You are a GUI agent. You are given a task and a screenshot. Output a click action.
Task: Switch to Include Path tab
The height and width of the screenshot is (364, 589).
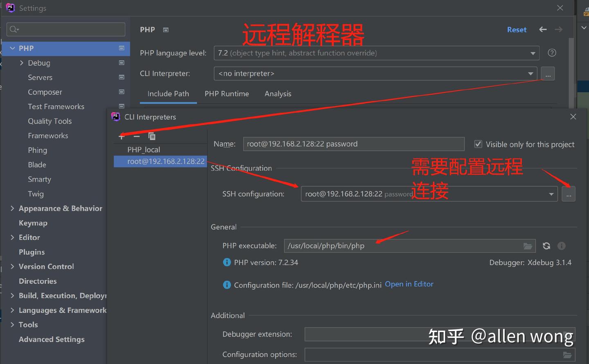[168, 94]
